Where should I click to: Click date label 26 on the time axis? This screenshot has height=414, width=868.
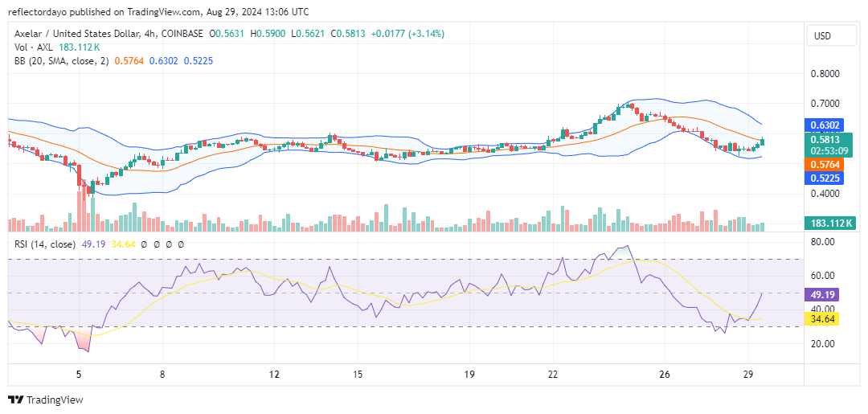pos(665,374)
